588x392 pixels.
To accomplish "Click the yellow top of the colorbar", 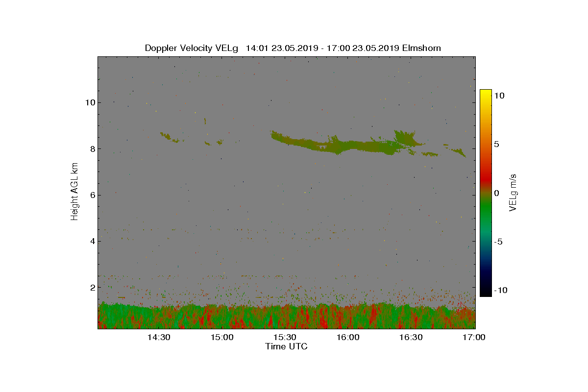I will pyautogui.click(x=486, y=93).
